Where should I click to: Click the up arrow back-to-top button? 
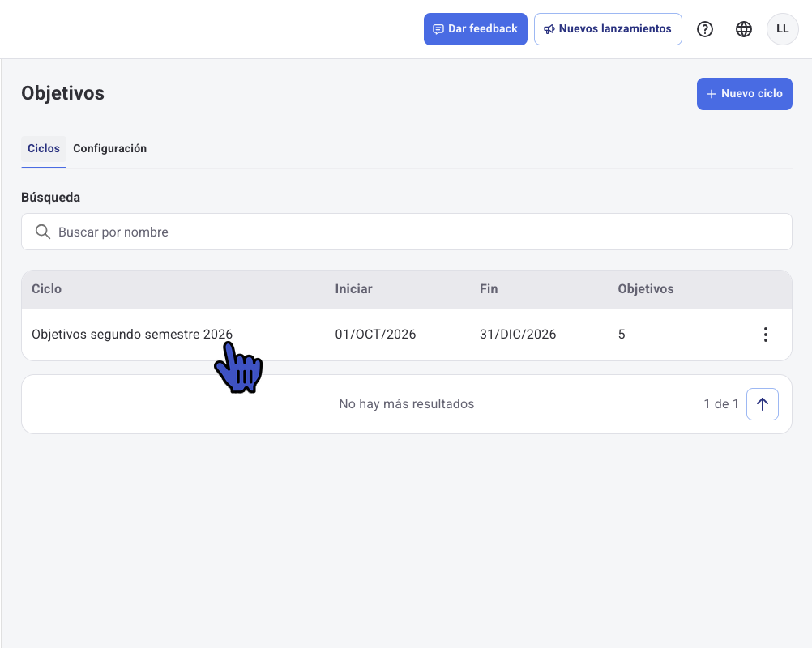pos(763,404)
